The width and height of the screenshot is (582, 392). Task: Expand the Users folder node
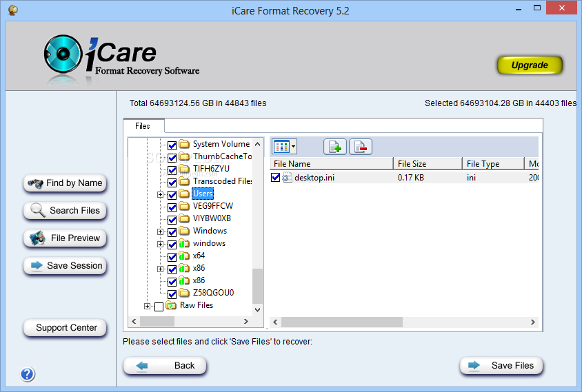coord(160,195)
